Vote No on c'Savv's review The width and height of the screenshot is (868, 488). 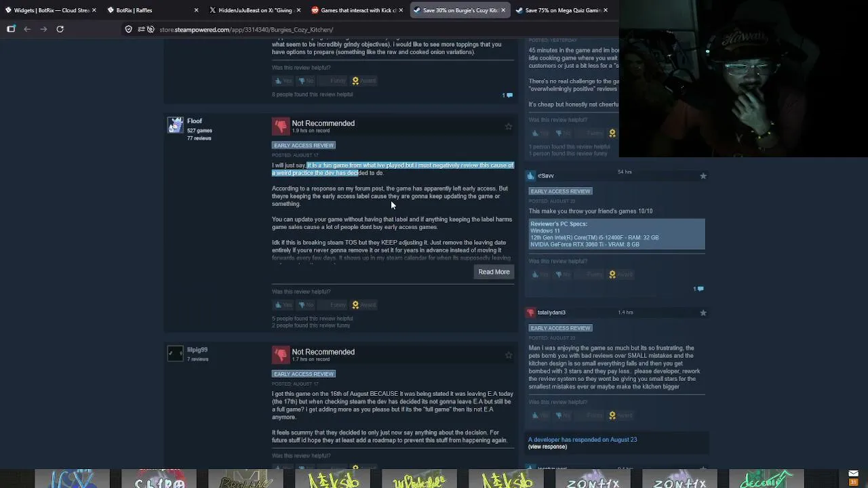(564, 274)
